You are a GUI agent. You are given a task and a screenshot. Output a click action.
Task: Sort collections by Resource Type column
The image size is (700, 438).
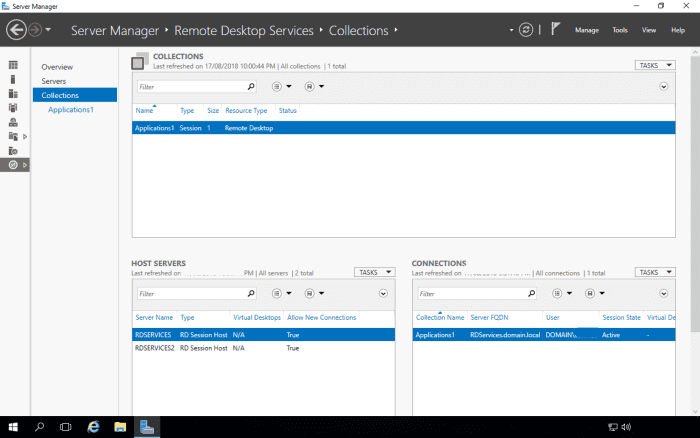tap(246, 111)
